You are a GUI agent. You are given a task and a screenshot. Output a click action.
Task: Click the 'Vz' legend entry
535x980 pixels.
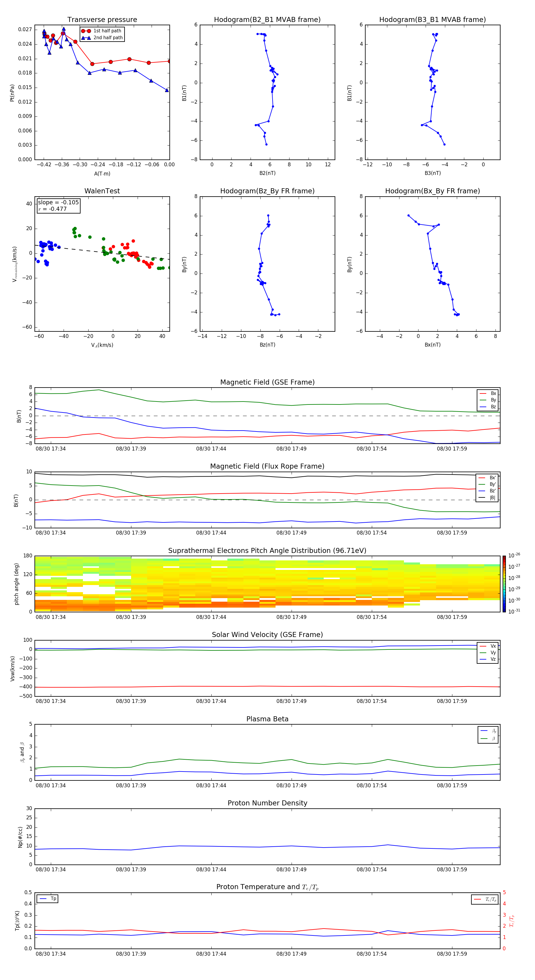(x=488, y=659)
